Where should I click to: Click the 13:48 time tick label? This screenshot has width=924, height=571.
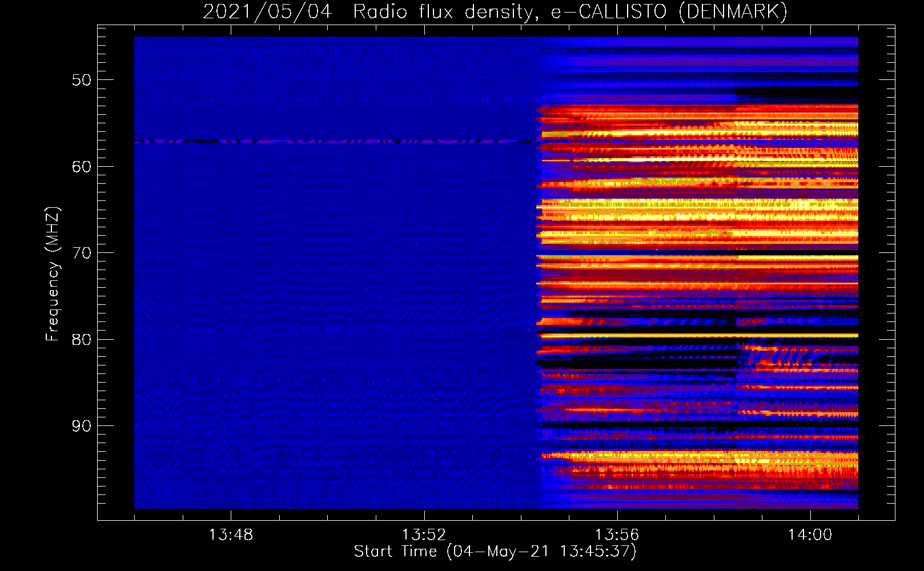tap(231, 535)
